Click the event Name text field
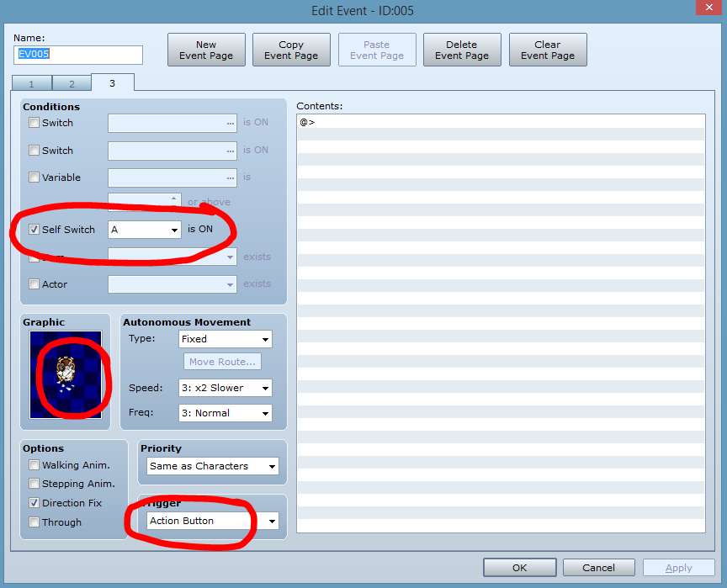 click(78, 55)
